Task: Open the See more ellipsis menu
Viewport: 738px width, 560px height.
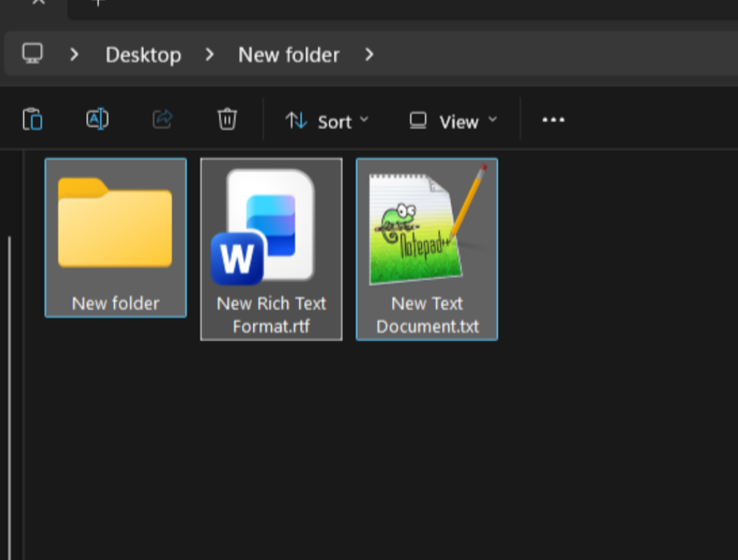Action: [x=553, y=120]
